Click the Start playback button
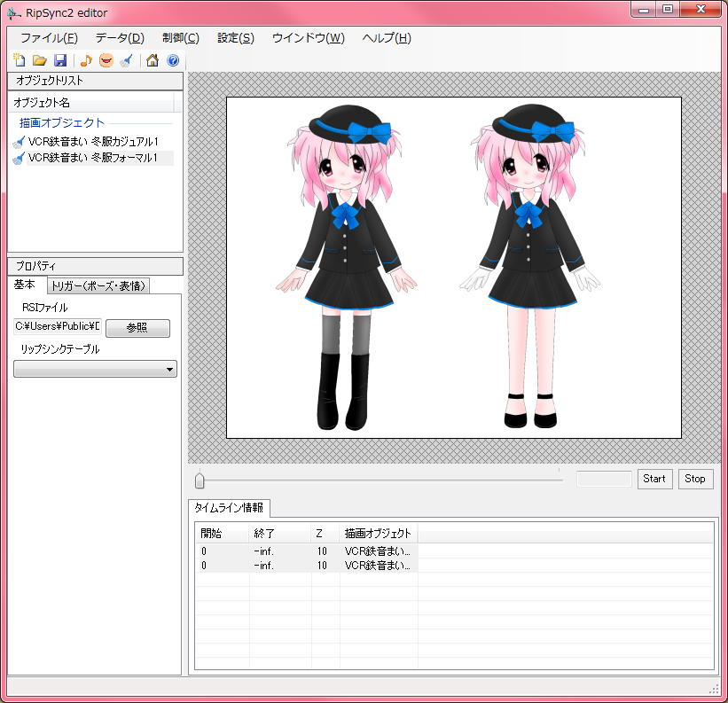 (x=654, y=479)
